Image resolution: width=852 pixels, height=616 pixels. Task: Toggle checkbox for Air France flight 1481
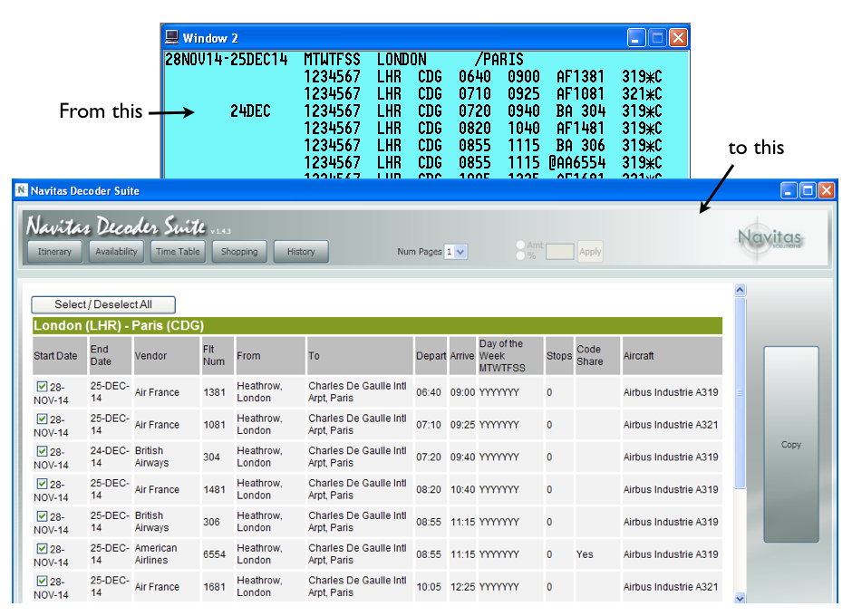pyautogui.click(x=42, y=484)
